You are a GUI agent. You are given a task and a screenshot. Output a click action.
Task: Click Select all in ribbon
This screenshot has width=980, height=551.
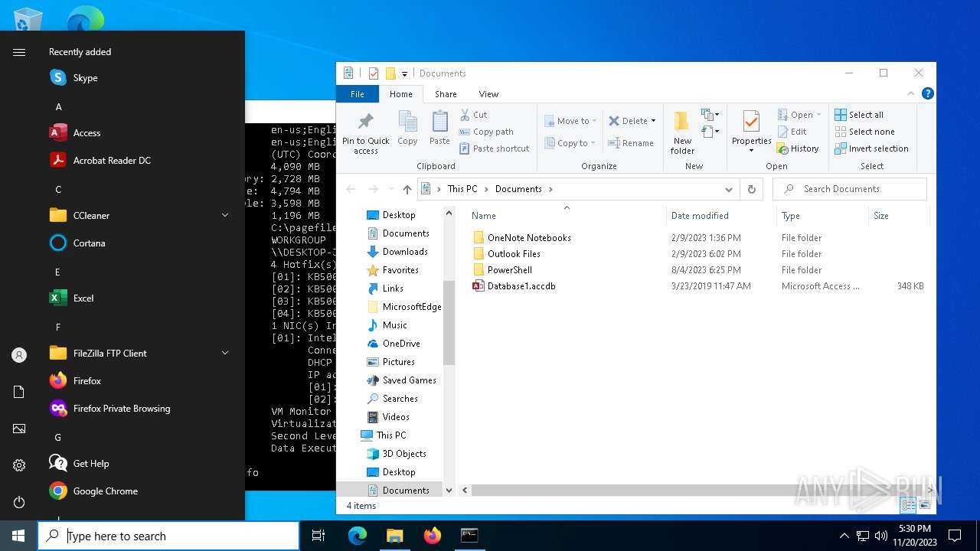tap(859, 115)
